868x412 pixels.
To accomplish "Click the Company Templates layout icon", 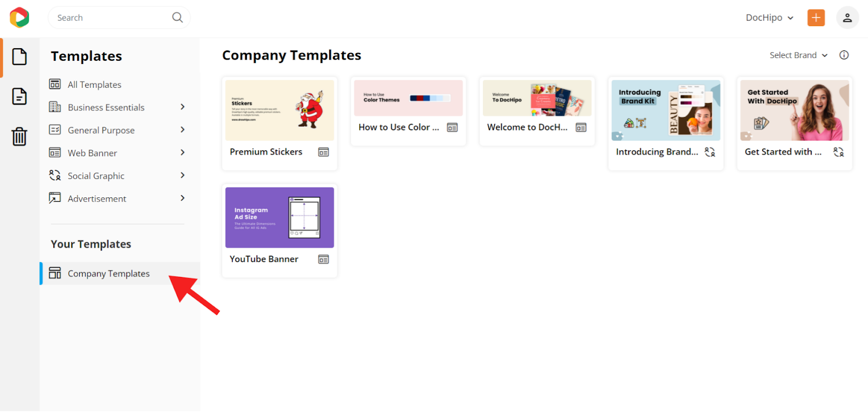I will pos(55,273).
